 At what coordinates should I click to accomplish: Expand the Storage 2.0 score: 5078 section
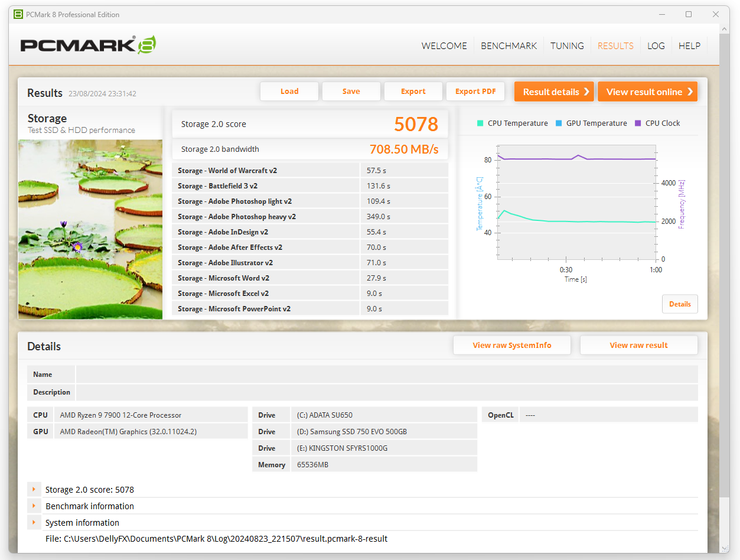[34, 489]
